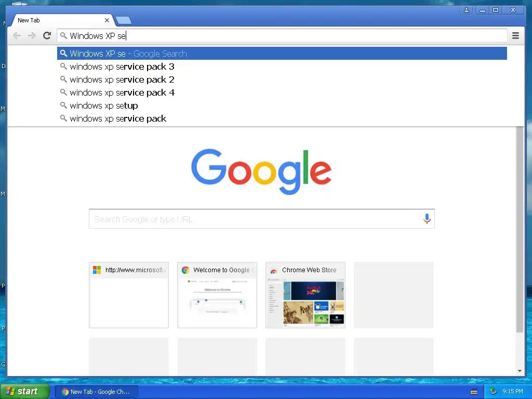The image size is (532, 399).
Task: Close the New Tab tab
Action: point(107,20)
